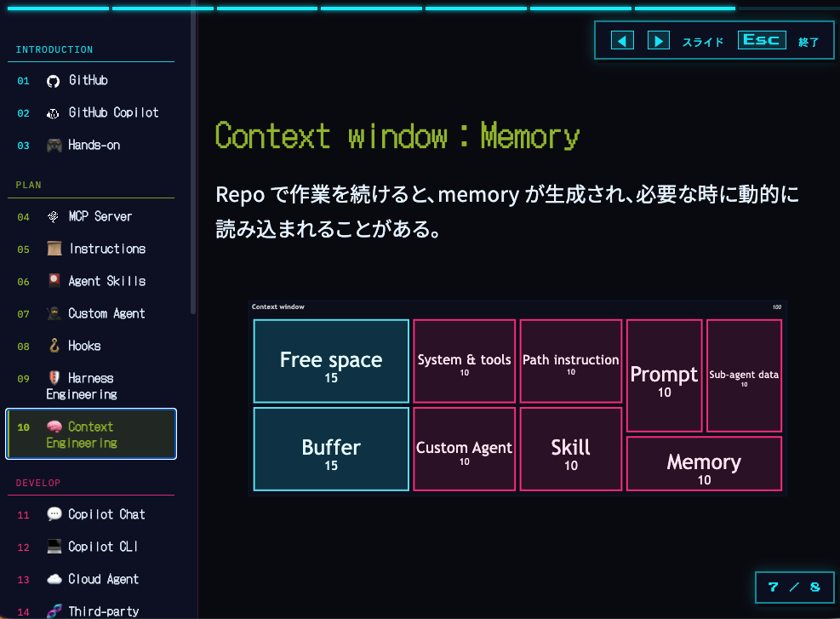This screenshot has height=619, width=840.
Task: Click the Buffer block in diagram
Action: tap(331, 449)
